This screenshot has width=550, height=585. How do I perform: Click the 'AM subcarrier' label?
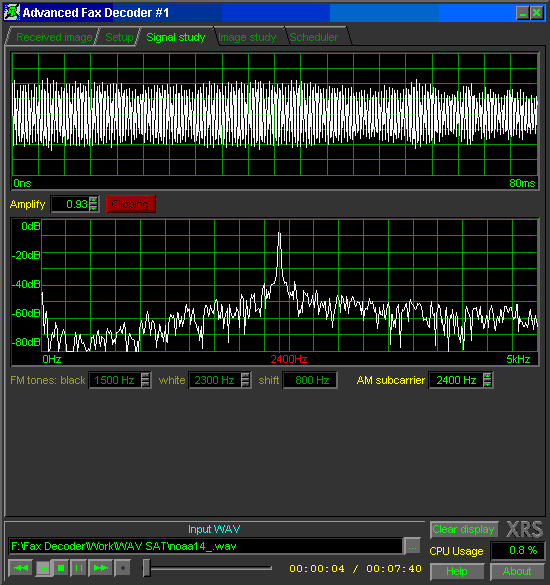click(391, 380)
